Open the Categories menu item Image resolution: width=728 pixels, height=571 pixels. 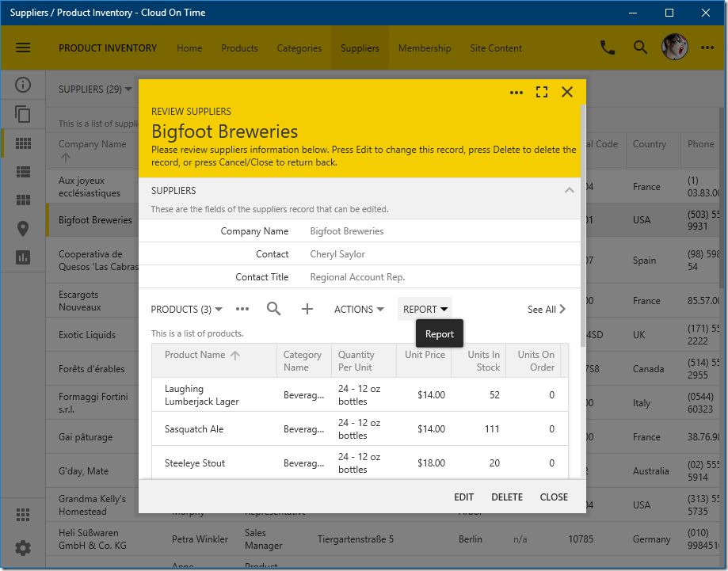[x=299, y=48]
